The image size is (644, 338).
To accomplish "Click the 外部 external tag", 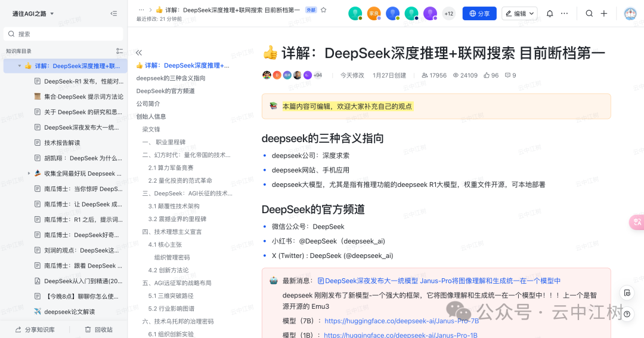I will point(311,10).
